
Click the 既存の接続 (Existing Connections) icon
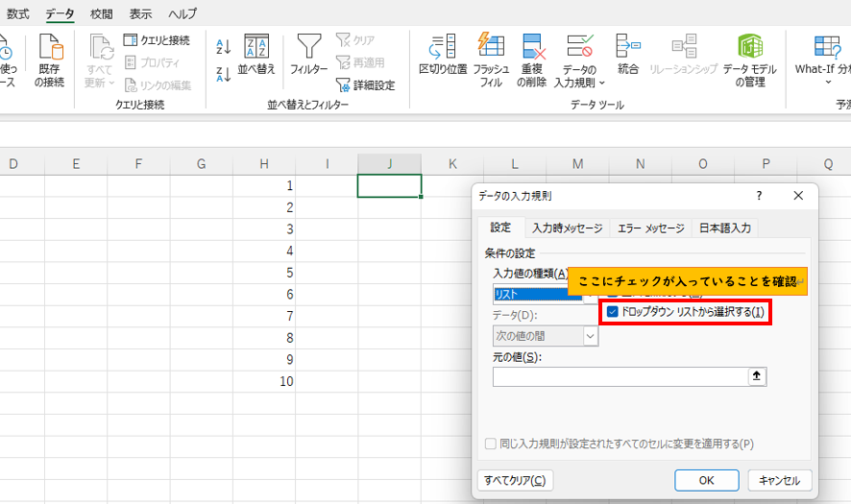[x=49, y=47]
